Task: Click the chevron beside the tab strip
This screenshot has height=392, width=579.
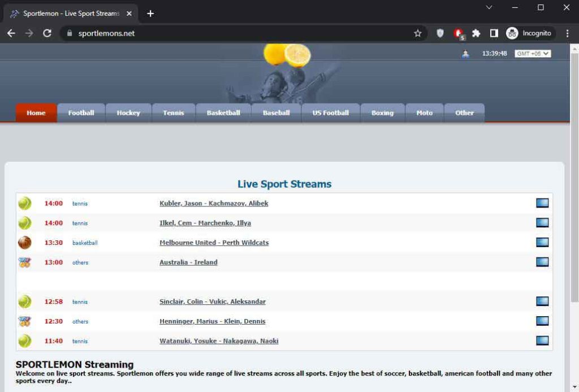Action: pos(489,8)
